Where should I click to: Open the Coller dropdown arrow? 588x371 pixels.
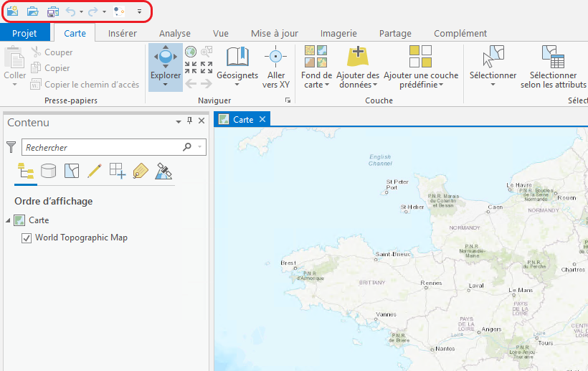(x=14, y=85)
